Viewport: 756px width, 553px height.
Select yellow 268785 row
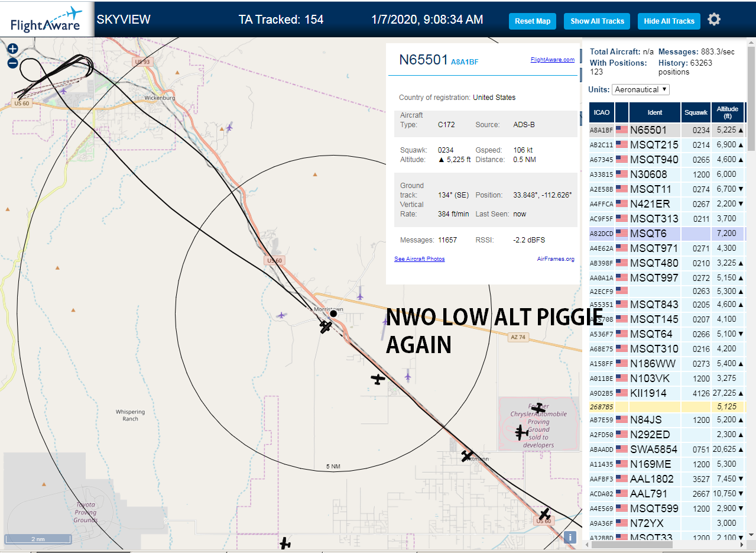click(667, 406)
